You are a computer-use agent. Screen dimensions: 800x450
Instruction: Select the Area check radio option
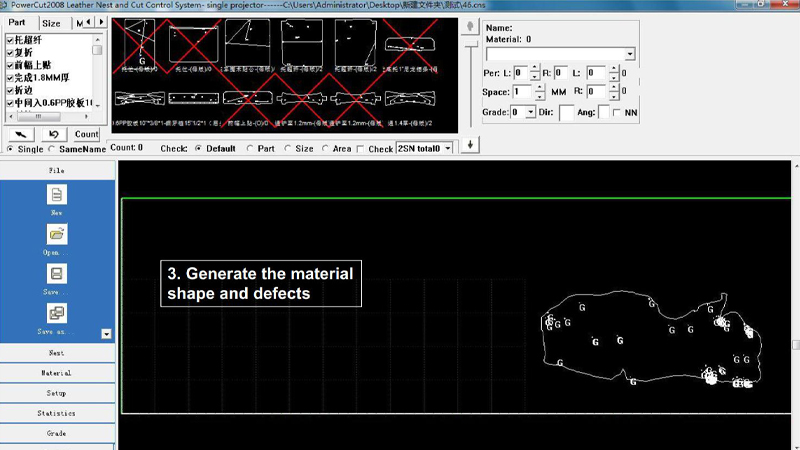coord(326,149)
